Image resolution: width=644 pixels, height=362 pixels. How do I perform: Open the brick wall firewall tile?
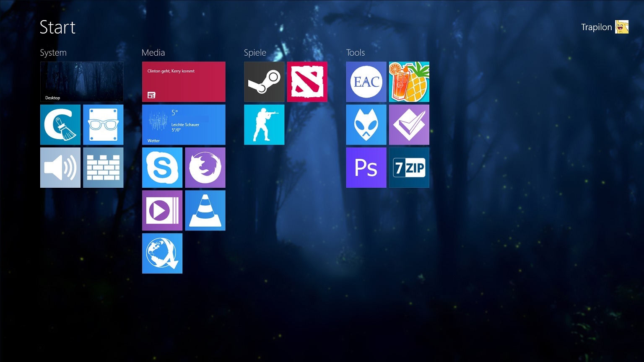(x=103, y=168)
